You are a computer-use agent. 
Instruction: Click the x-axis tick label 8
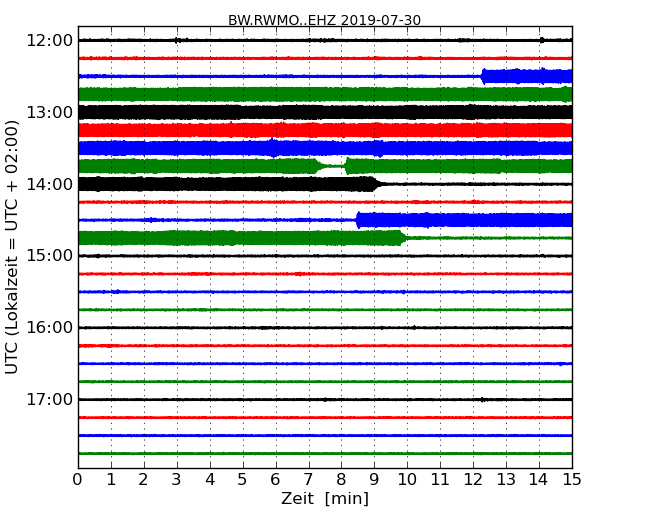[341, 480]
